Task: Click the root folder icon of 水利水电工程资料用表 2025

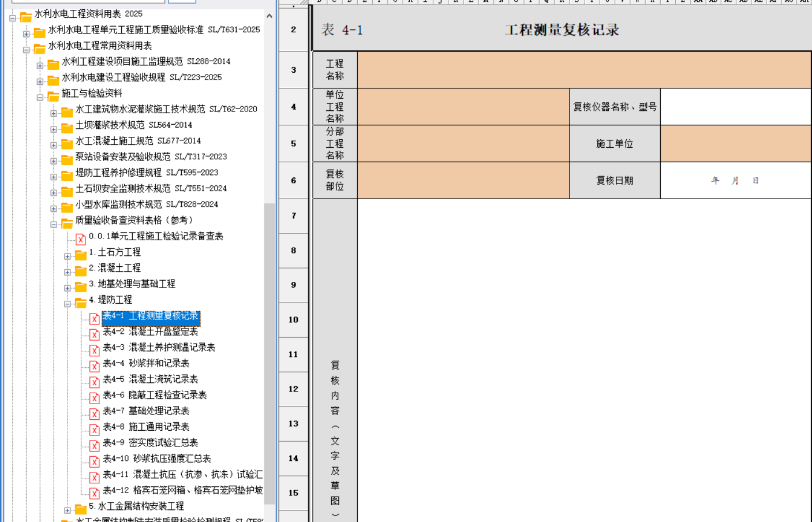Action: pyautogui.click(x=26, y=16)
